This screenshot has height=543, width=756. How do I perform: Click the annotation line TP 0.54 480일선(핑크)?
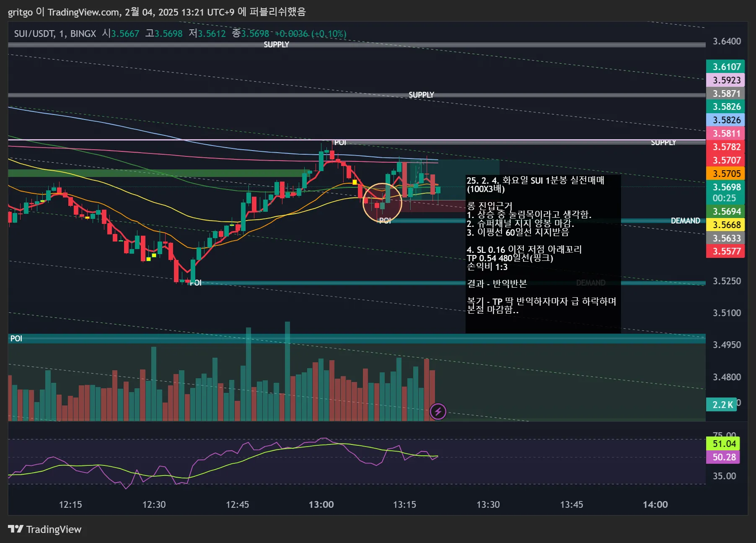coord(510,258)
